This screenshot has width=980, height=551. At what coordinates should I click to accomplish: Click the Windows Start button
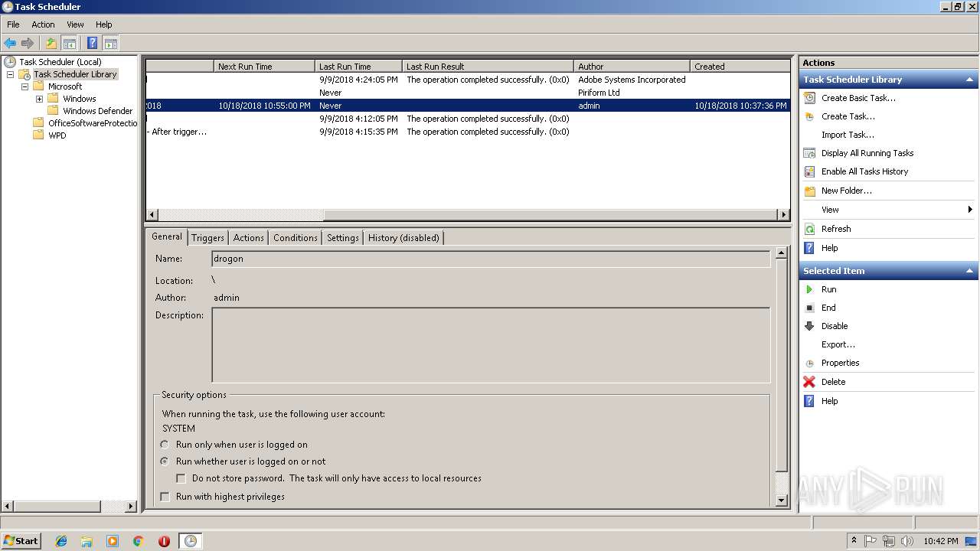point(21,541)
